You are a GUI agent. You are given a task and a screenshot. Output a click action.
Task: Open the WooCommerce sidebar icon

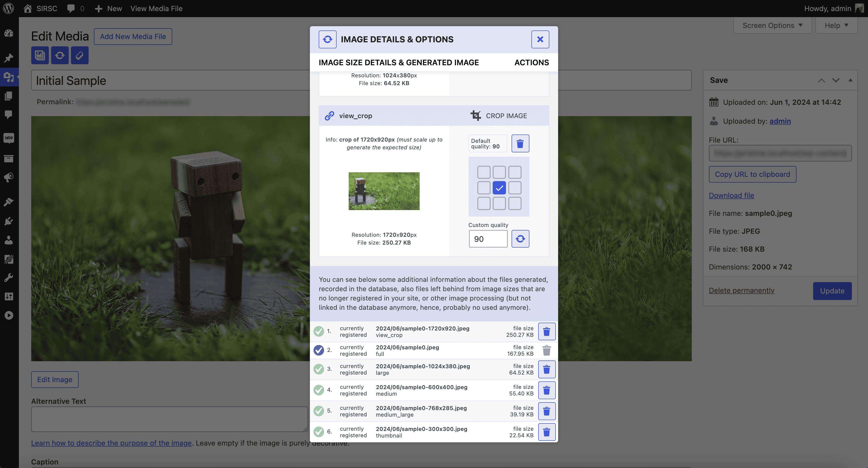tap(9, 138)
